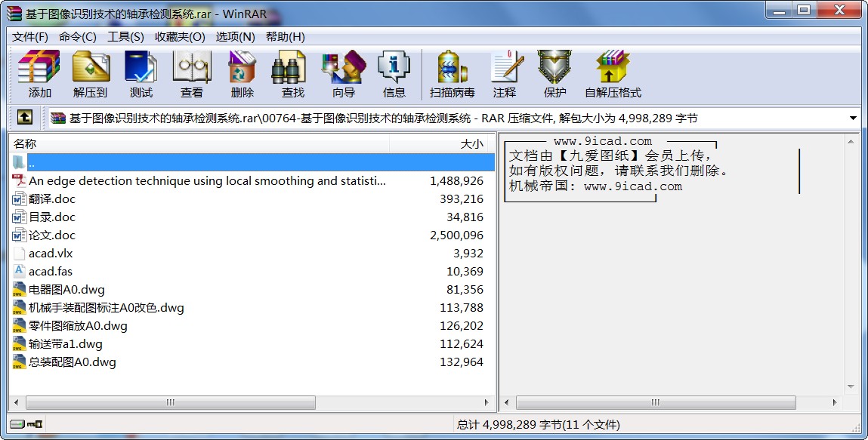This screenshot has width=868, height=440.
Task: Sort files by 大小 column header
Action: [x=438, y=143]
